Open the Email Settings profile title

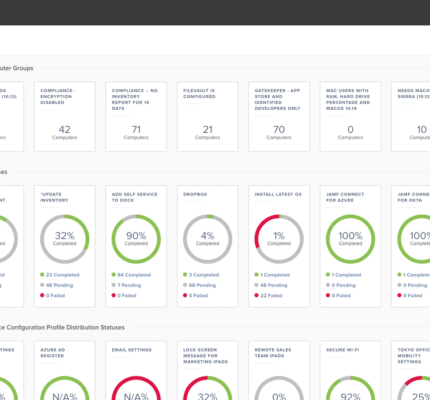pyautogui.click(x=132, y=350)
